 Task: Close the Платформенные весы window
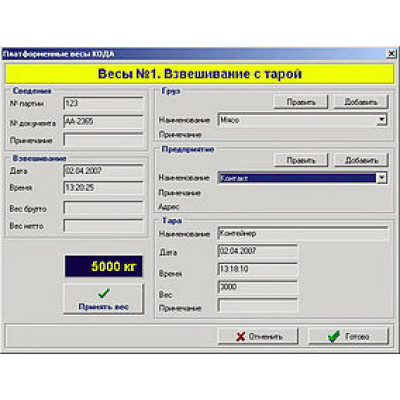pos(391,53)
